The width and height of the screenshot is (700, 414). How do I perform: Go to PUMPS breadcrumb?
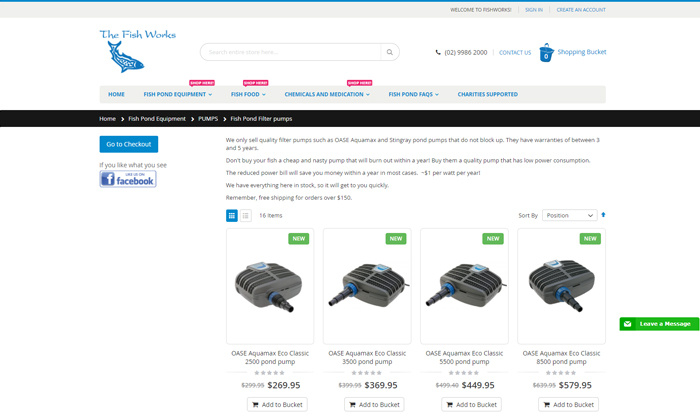pyautogui.click(x=208, y=119)
